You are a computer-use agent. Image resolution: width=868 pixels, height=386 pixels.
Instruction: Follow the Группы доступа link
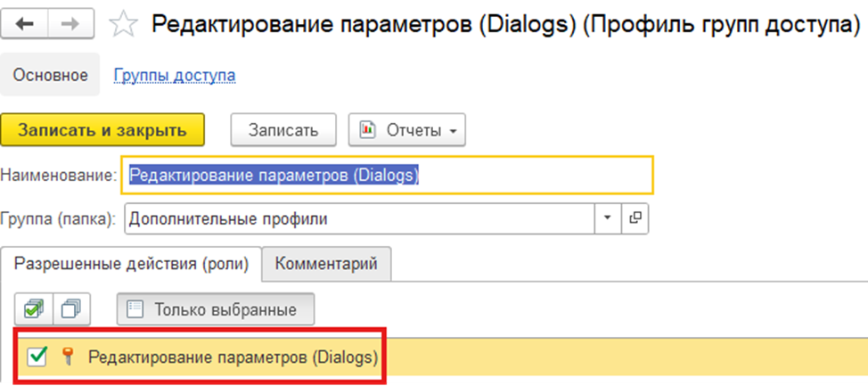coord(175,75)
